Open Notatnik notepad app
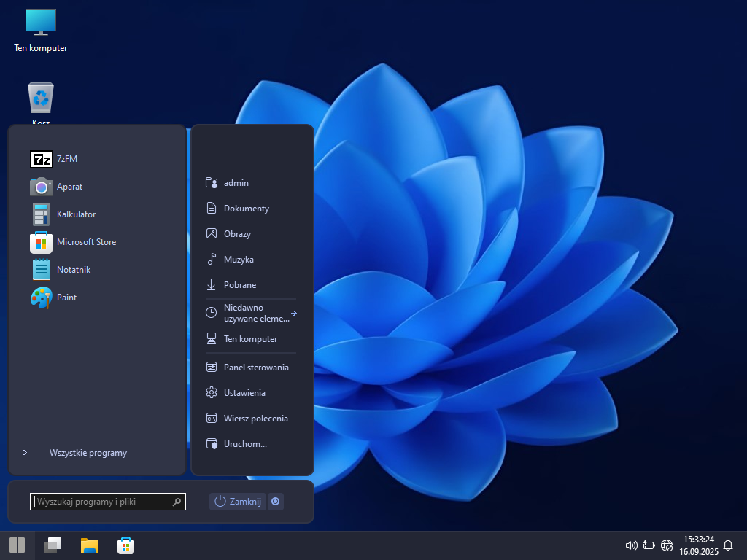Screen dimensions: 747x560 click(42, 270)
